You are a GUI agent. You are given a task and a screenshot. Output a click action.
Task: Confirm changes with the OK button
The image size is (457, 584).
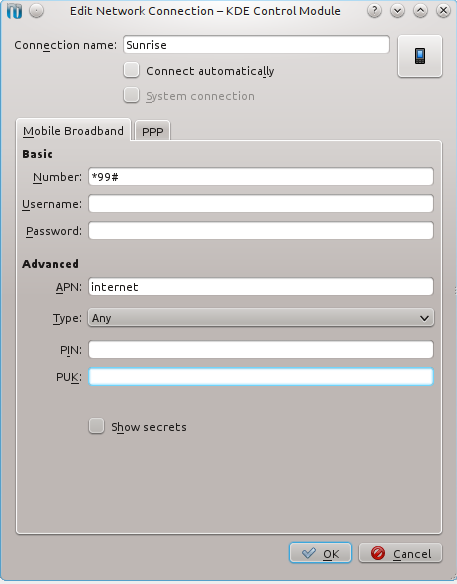point(320,553)
